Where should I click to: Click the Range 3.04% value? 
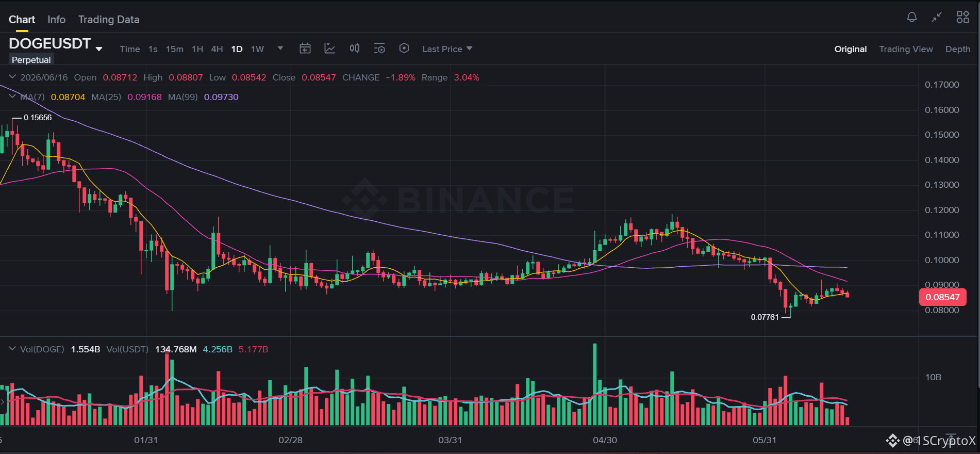click(x=467, y=77)
